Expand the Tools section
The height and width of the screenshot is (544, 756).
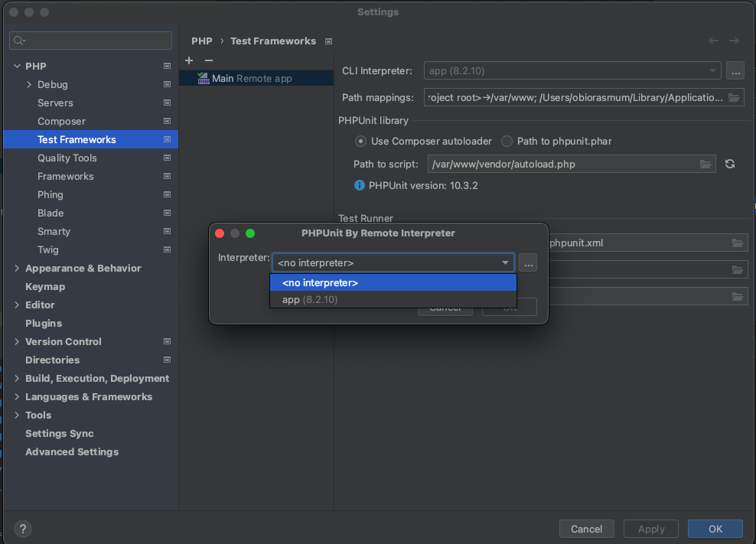click(17, 415)
